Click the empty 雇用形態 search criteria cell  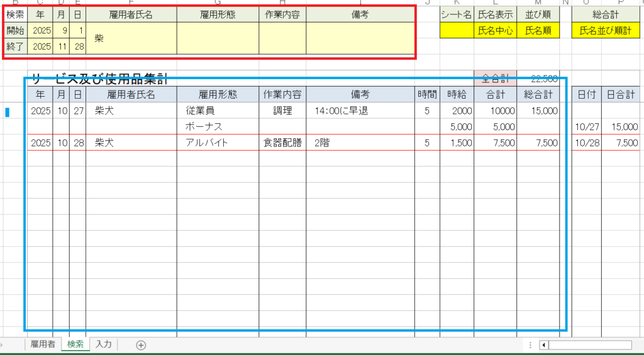pos(218,38)
